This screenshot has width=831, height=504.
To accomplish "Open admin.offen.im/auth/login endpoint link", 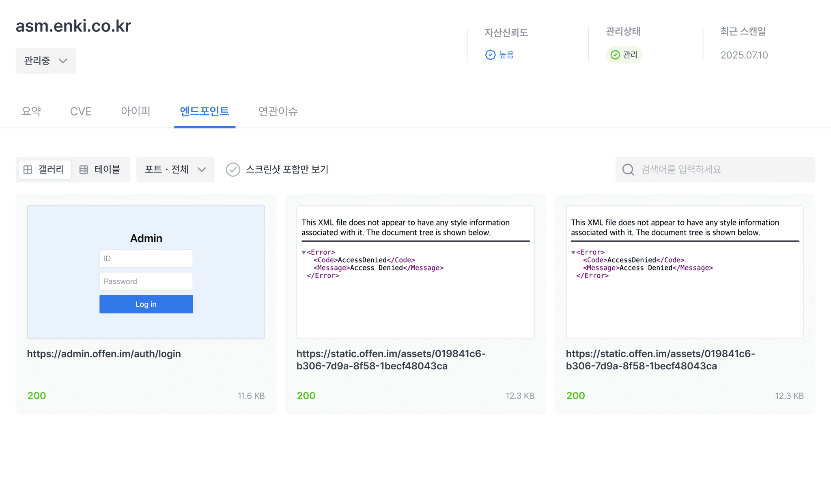I will click(104, 354).
